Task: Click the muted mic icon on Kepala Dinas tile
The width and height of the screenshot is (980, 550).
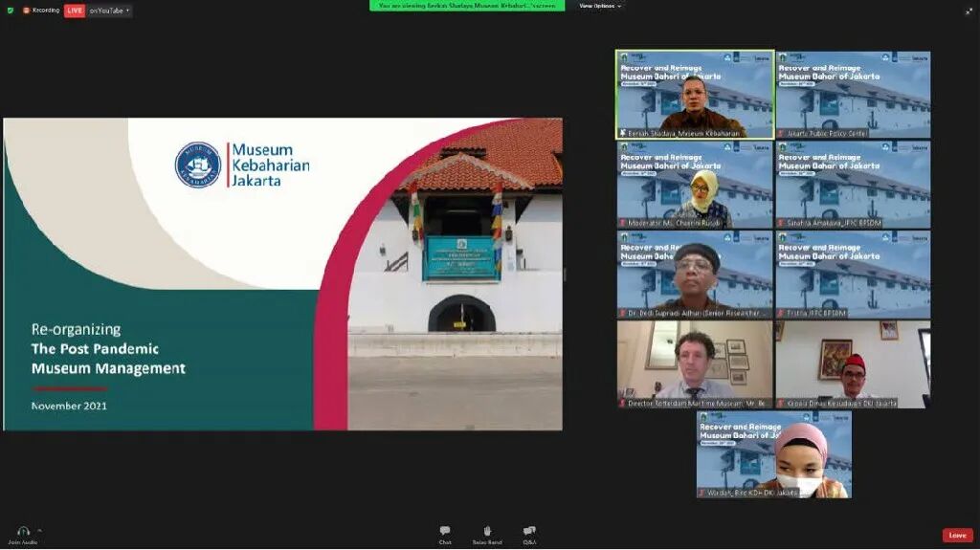Action: (x=781, y=403)
